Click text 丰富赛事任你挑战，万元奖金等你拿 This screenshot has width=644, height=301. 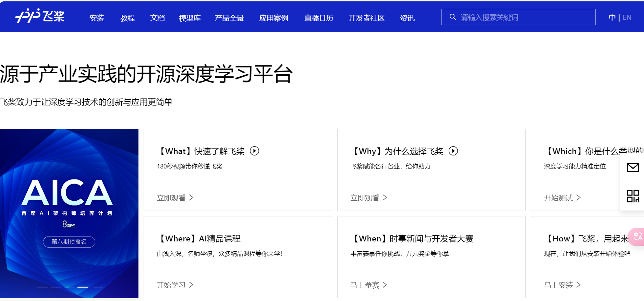tap(400, 254)
